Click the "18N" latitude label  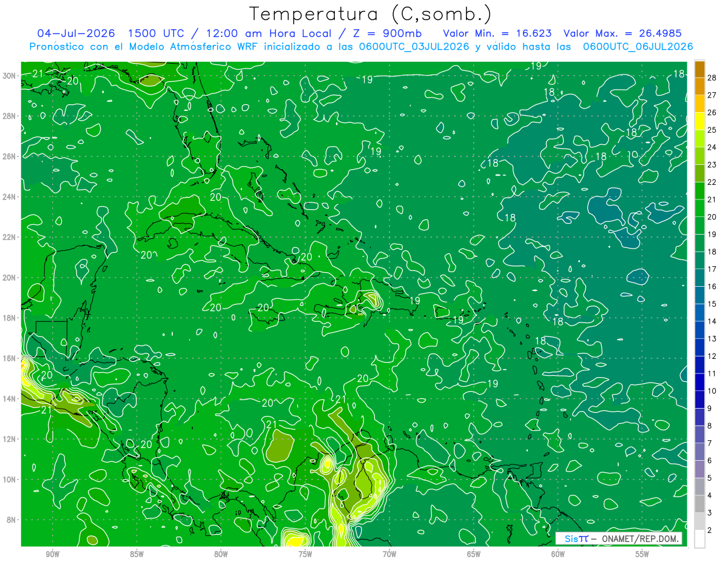9,318
